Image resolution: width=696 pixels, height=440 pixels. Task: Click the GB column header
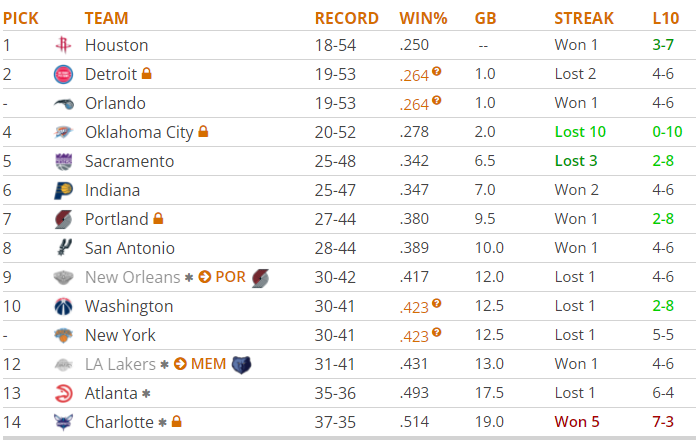coord(485,18)
